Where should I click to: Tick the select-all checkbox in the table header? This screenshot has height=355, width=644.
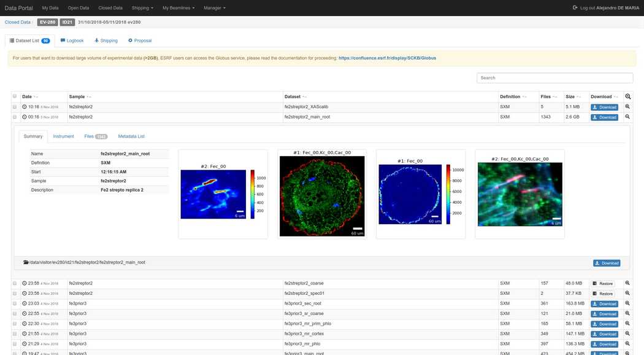[x=14, y=96]
